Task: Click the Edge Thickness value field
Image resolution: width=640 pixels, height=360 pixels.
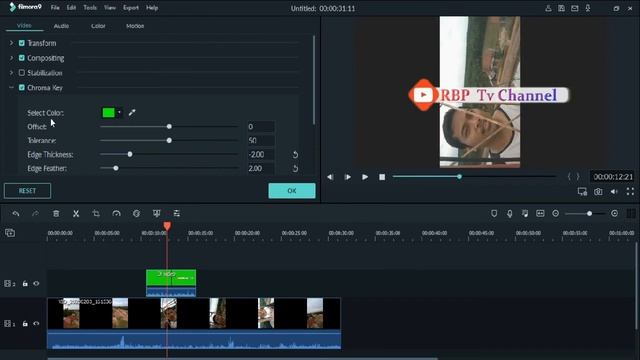Action: 261,154
